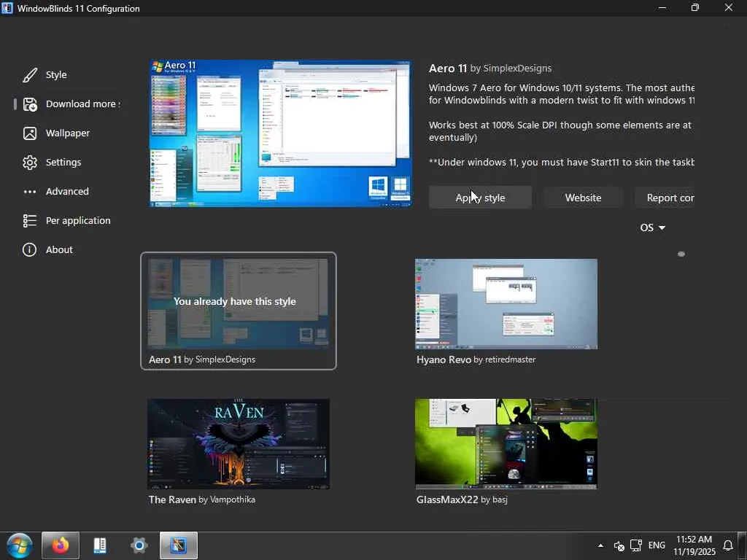
Task: Open the clock showing 11:52 AM
Action: coord(694,545)
